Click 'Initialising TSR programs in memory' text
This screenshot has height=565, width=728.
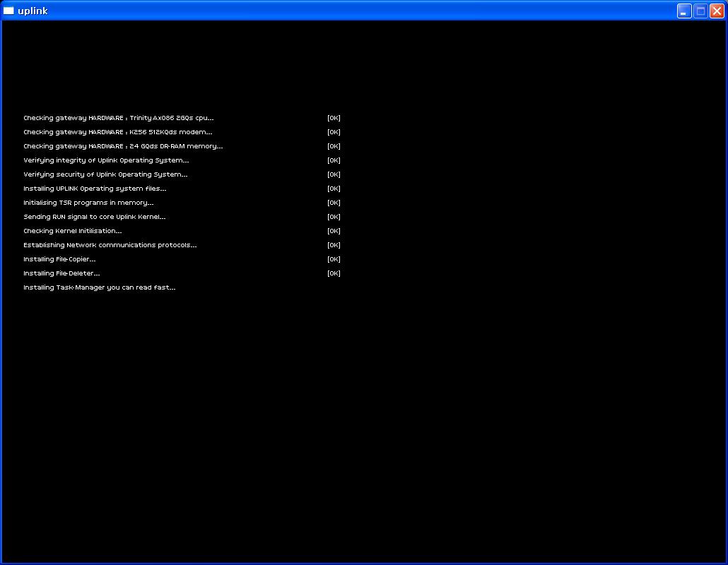click(x=88, y=203)
